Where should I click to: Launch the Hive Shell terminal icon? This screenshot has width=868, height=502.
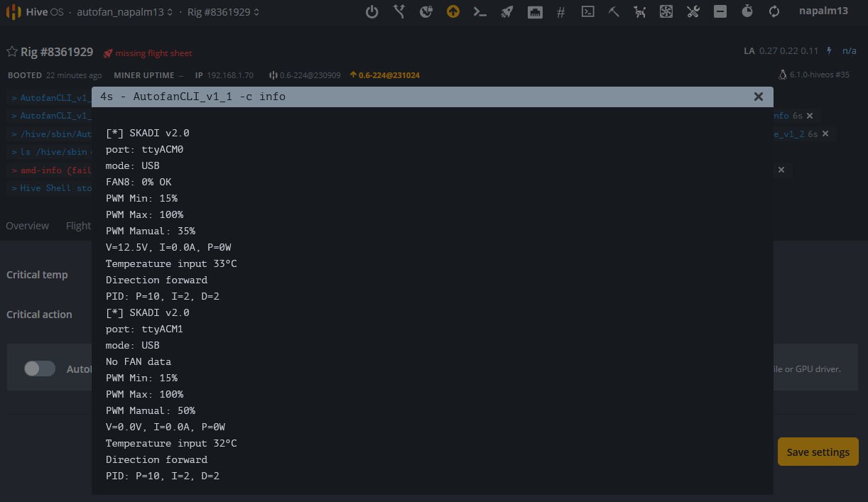pos(587,11)
